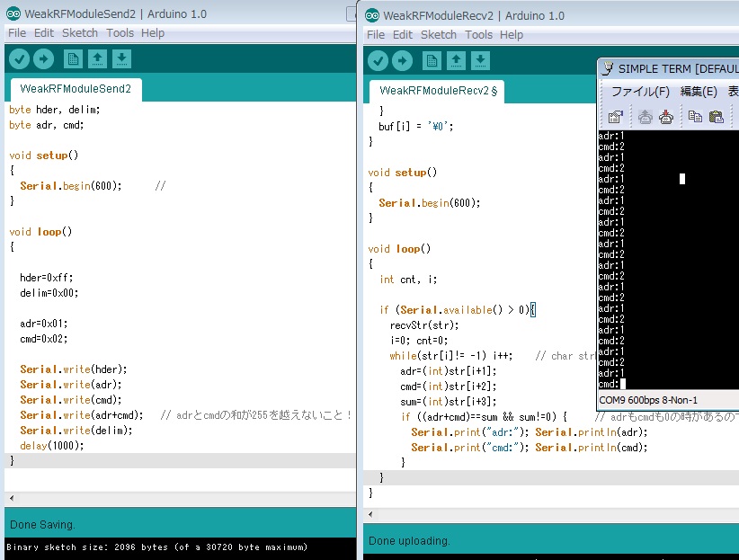Save the sketch in WeakRFModuleSend2 window

click(x=121, y=59)
